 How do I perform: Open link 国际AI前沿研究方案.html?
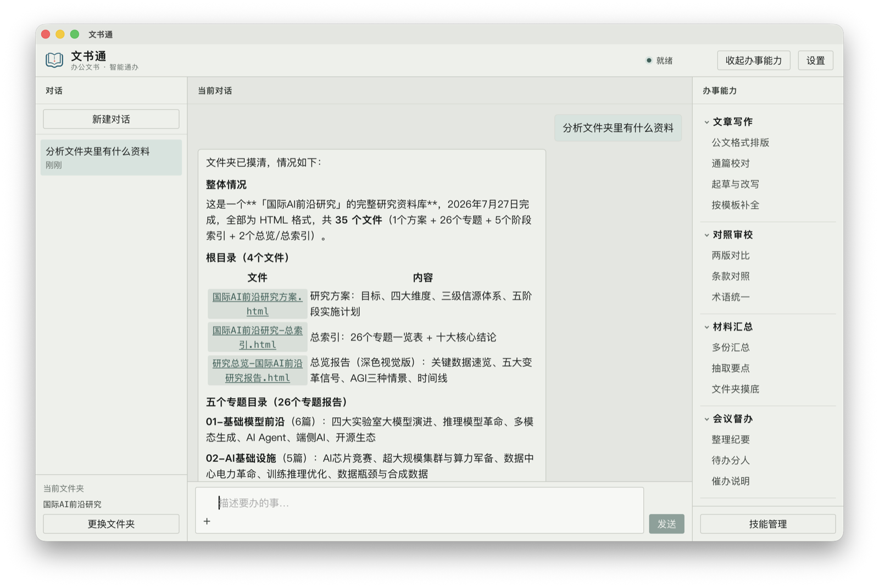257,304
